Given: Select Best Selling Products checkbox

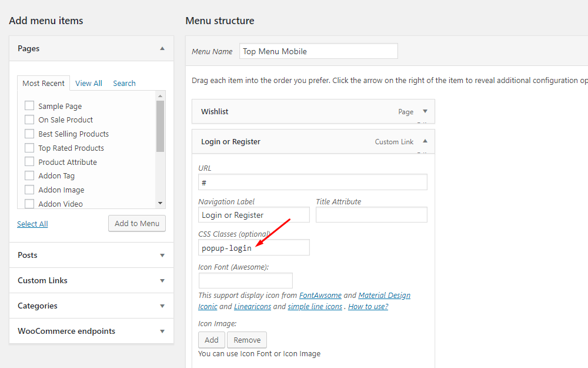Looking at the screenshot, I should pos(29,134).
